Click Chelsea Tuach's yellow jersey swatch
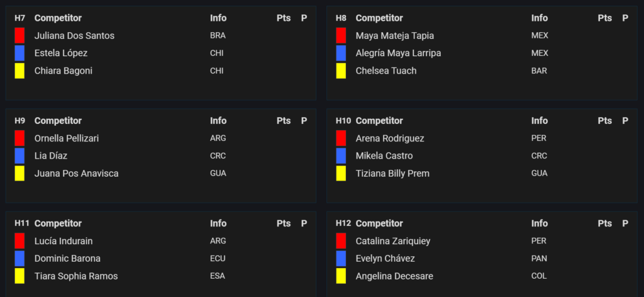This screenshot has height=297, width=644. pyautogui.click(x=341, y=70)
